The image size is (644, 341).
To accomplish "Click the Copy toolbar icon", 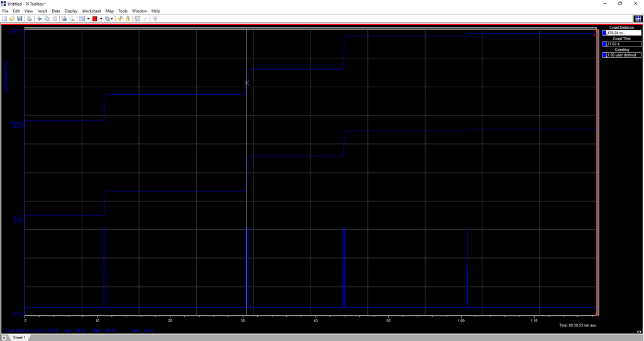I will [47, 18].
